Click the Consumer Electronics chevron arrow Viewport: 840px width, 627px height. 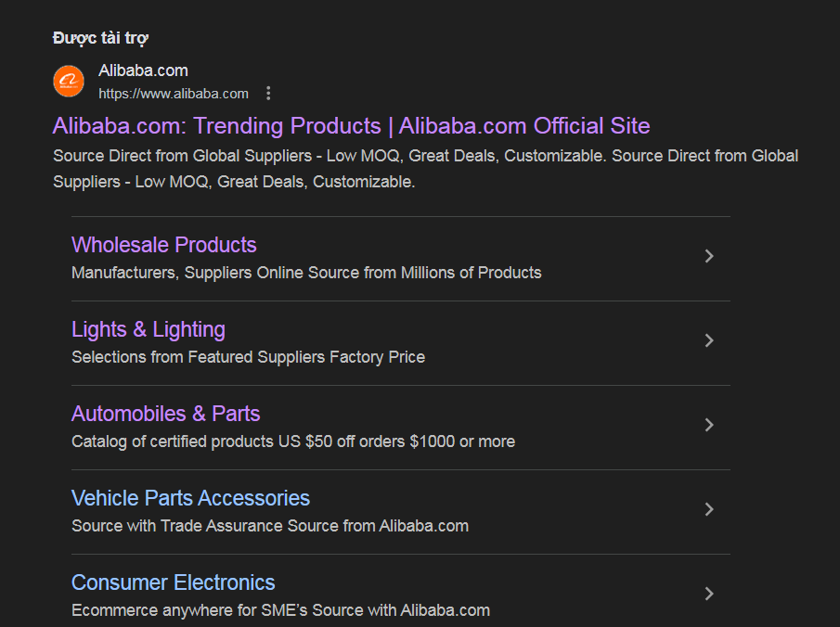[x=709, y=594]
